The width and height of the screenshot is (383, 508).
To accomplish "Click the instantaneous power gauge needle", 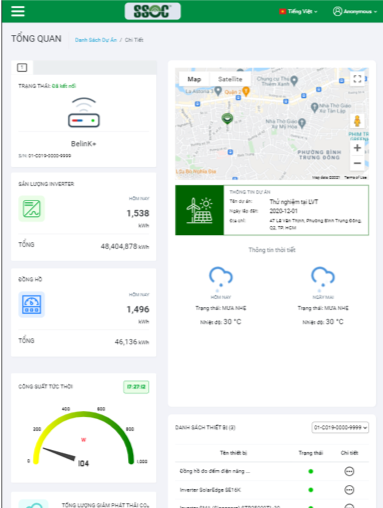I will coord(59,454).
